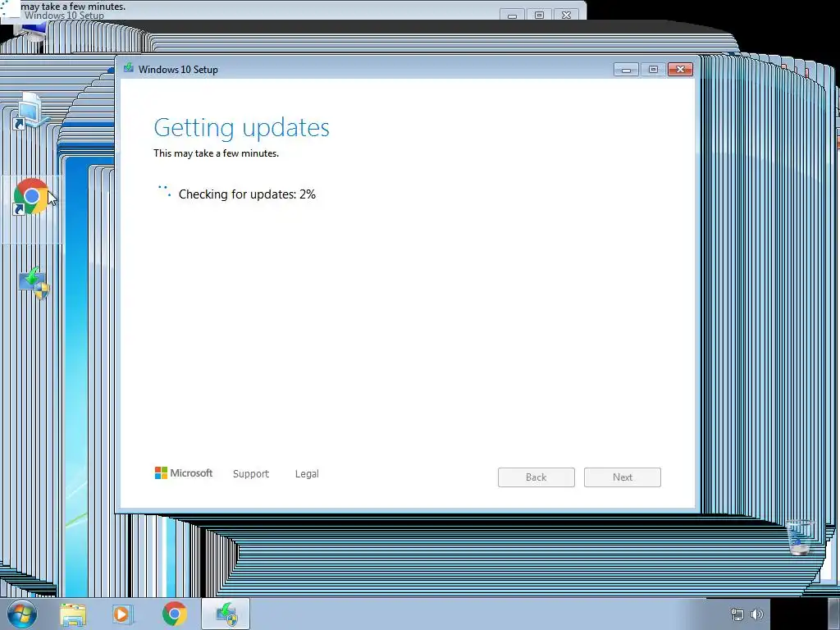The image size is (840, 630).
Task: Close the front Windows 10 Setup window
Action: (680, 70)
